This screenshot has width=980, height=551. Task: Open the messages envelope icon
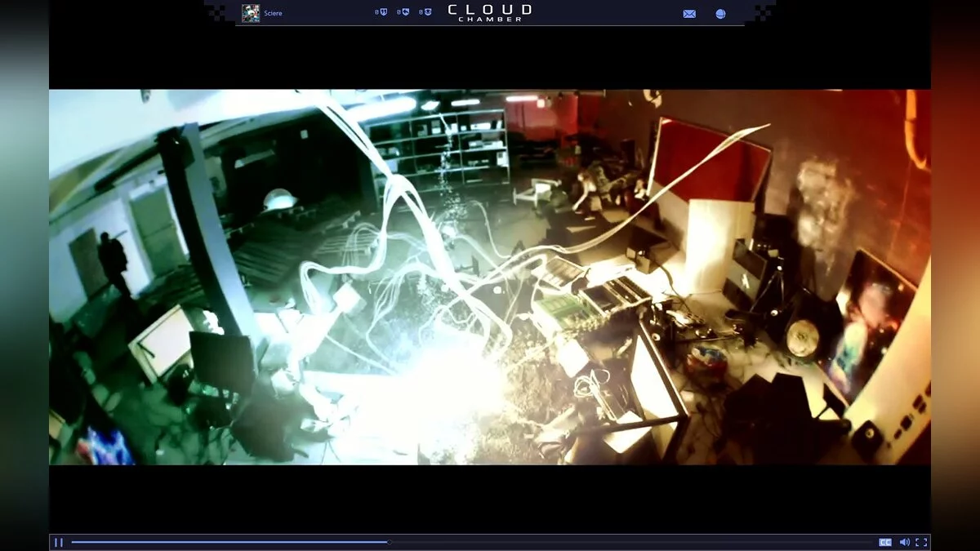click(689, 14)
